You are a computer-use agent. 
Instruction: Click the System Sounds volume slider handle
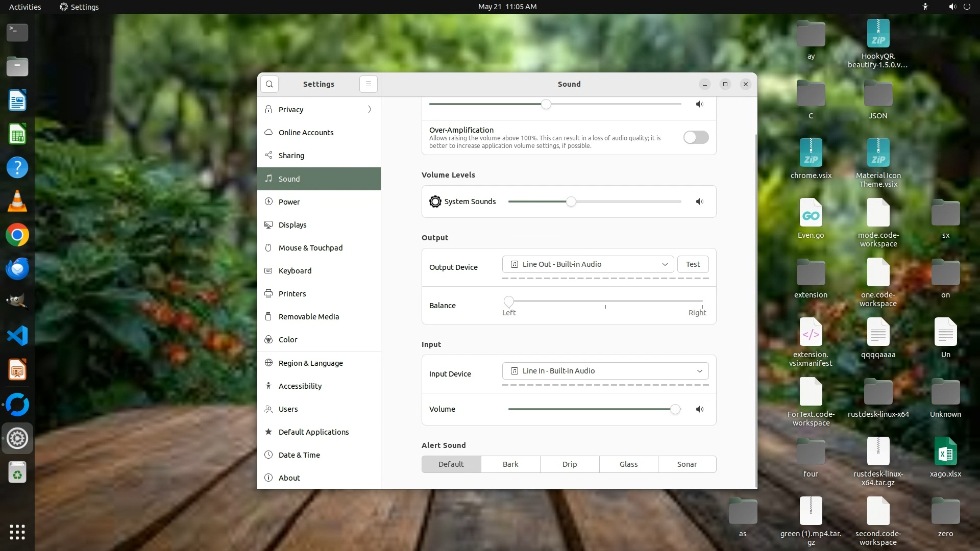click(x=571, y=202)
